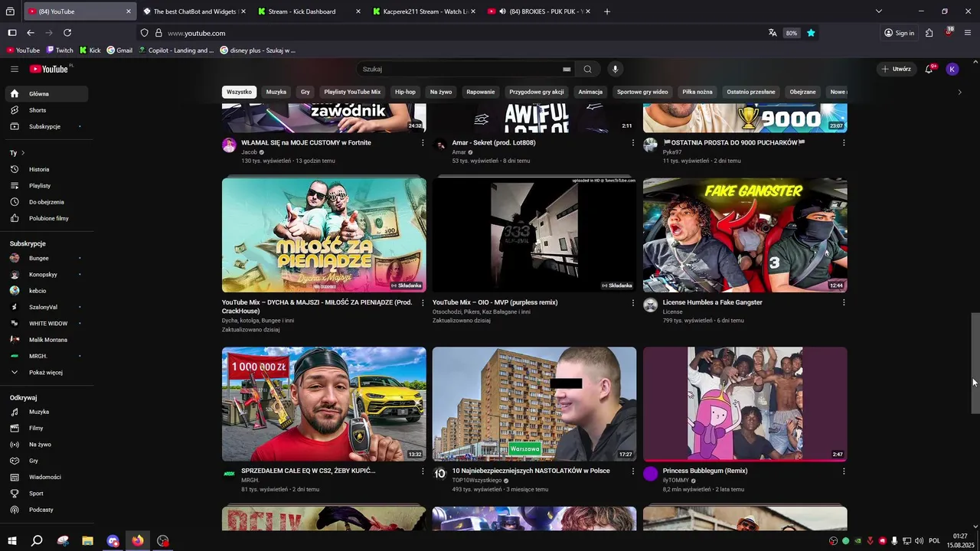Open the browser extensions icon
Screen dimensions: 980x551
929,33
